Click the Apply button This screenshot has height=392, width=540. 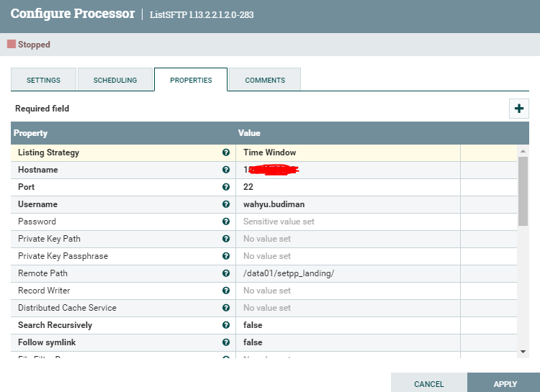click(505, 384)
